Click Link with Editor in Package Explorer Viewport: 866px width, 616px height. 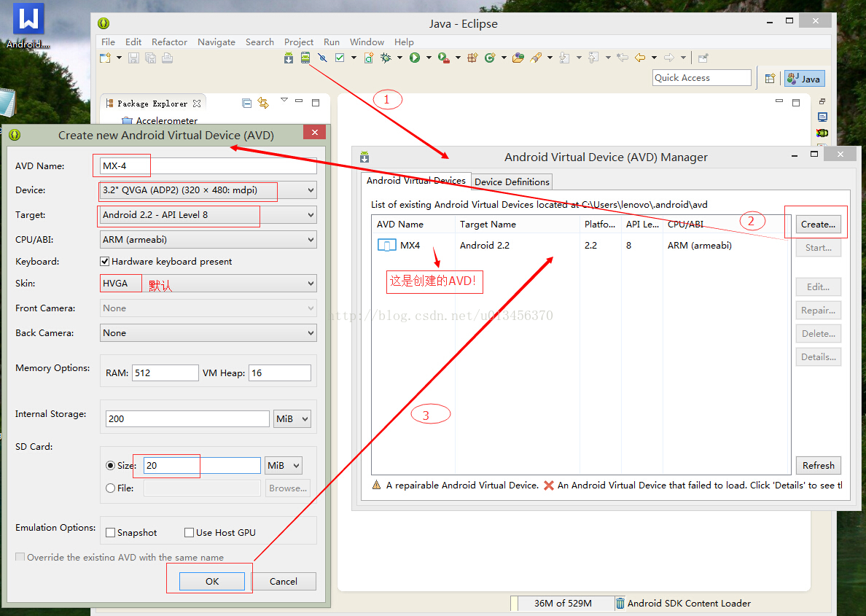click(x=263, y=103)
